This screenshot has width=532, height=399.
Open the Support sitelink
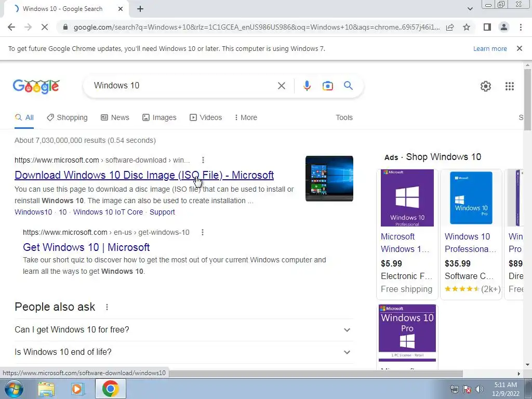click(162, 212)
